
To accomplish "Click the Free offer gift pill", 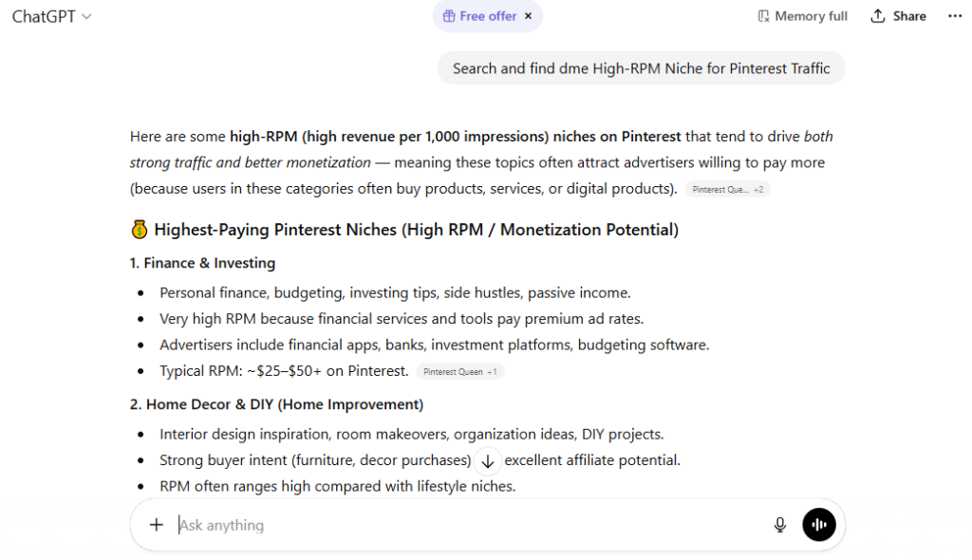I will click(480, 16).
